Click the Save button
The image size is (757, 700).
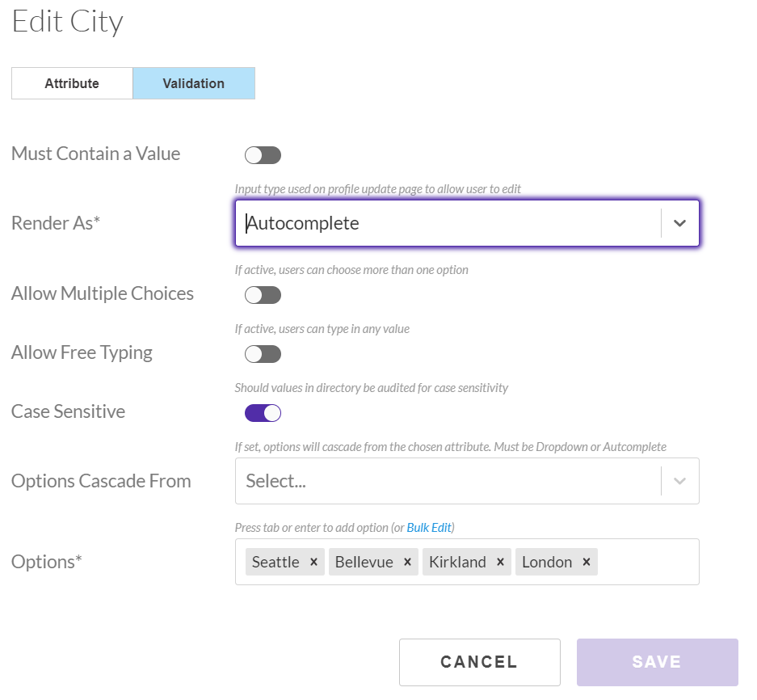657,662
